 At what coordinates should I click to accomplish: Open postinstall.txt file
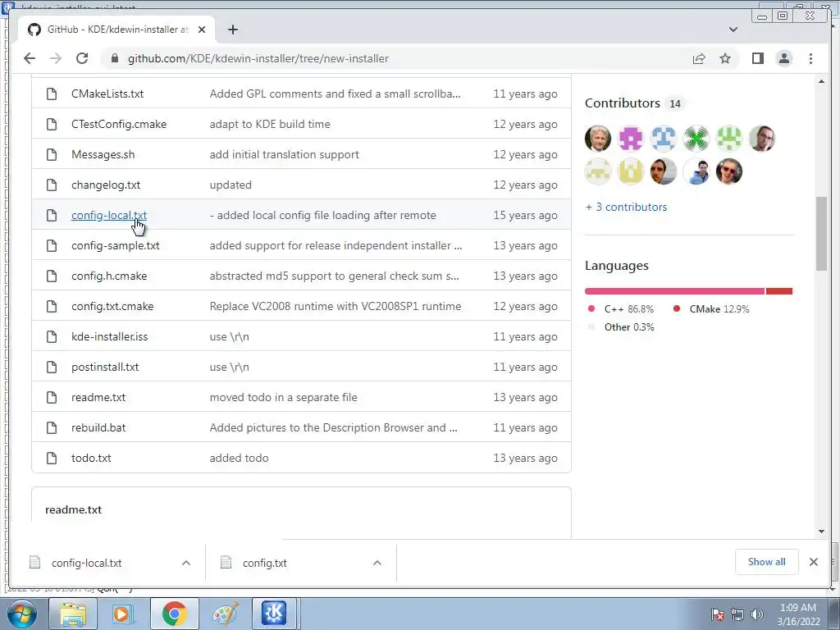tap(105, 367)
